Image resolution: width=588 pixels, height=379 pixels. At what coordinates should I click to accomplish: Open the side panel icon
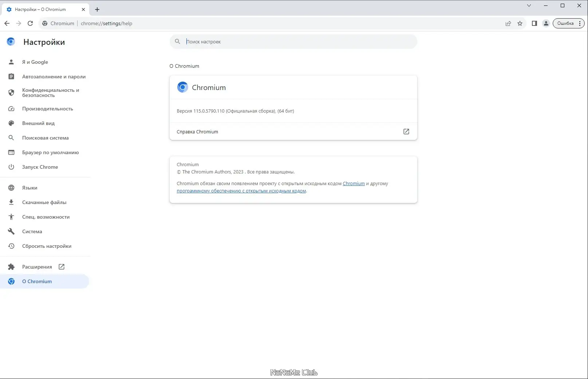coord(534,23)
